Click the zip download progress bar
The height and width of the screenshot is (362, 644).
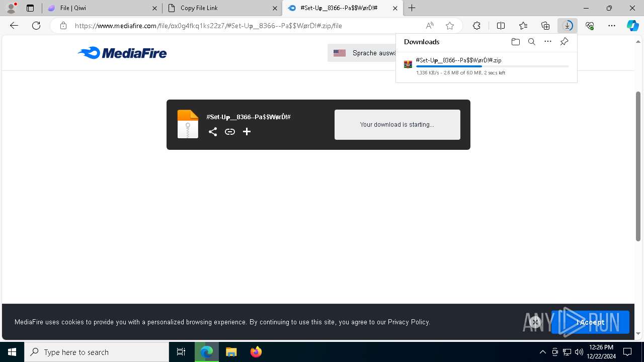point(492,66)
